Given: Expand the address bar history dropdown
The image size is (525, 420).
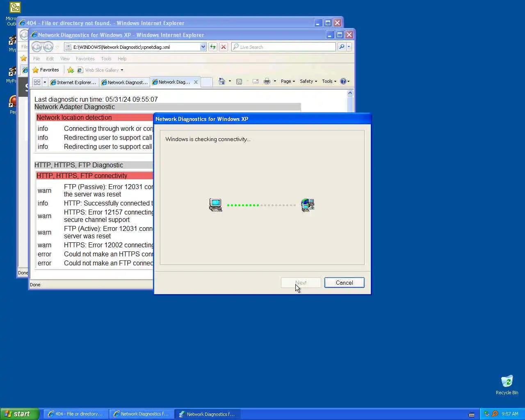Looking at the screenshot, I should click(203, 47).
